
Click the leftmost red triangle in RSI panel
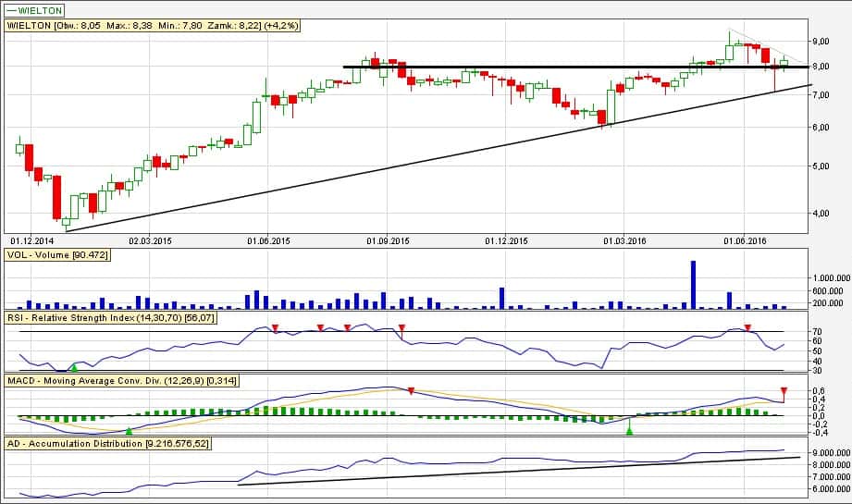coord(275,327)
